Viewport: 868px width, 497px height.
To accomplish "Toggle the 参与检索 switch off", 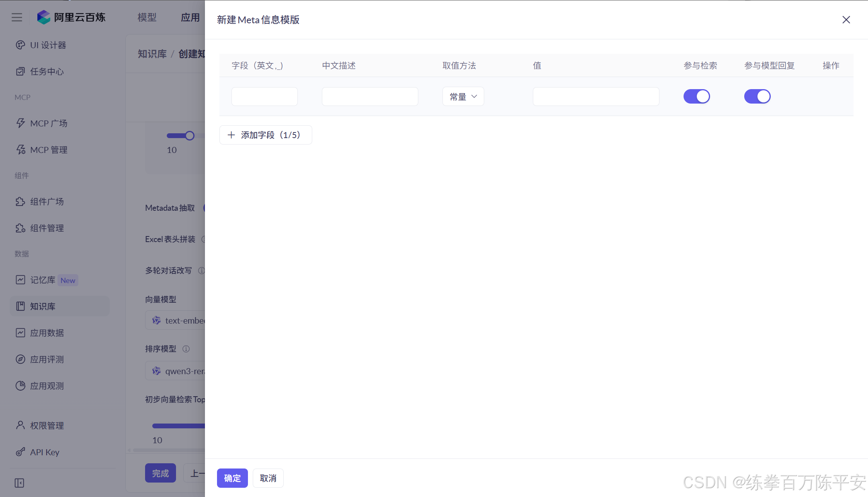I will (696, 96).
